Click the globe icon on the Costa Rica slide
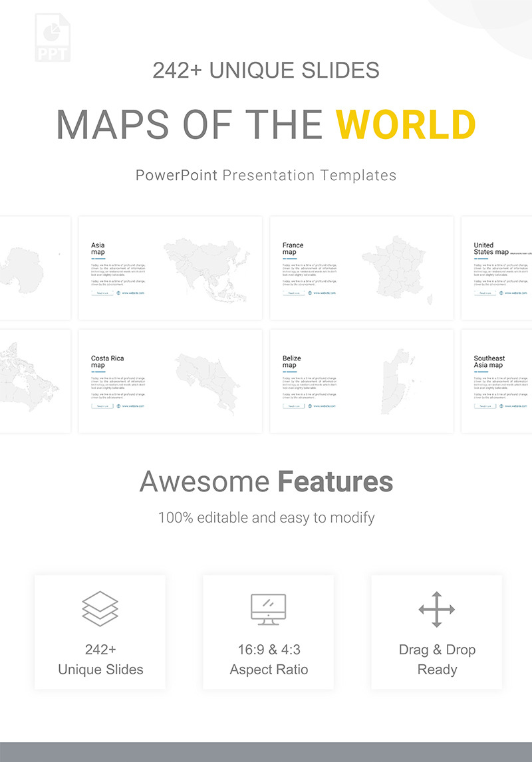The image size is (532, 762). click(x=118, y=406)
